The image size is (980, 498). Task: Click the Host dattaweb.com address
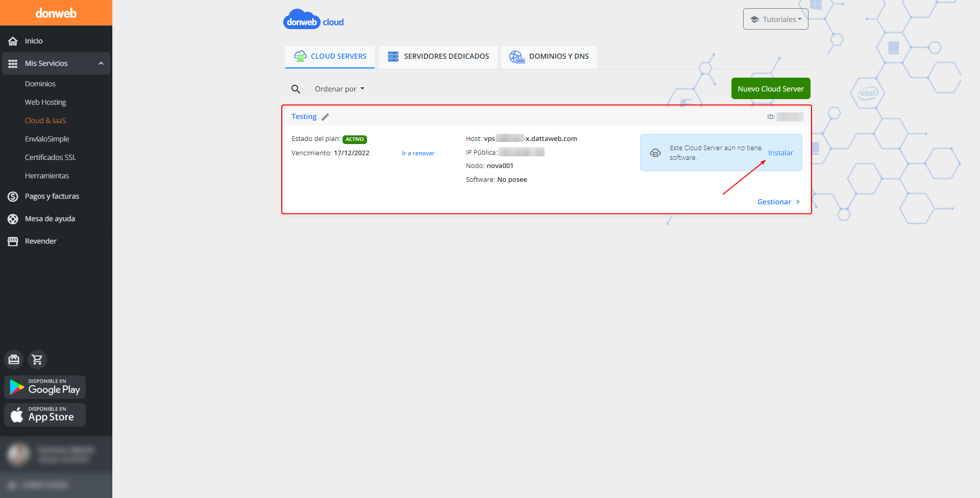(530, 138)
